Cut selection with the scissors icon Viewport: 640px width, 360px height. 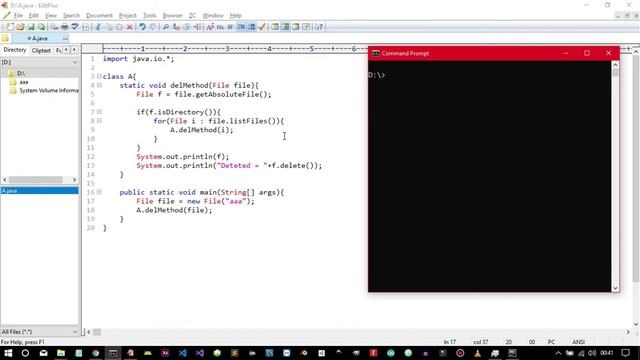point(98,27)
